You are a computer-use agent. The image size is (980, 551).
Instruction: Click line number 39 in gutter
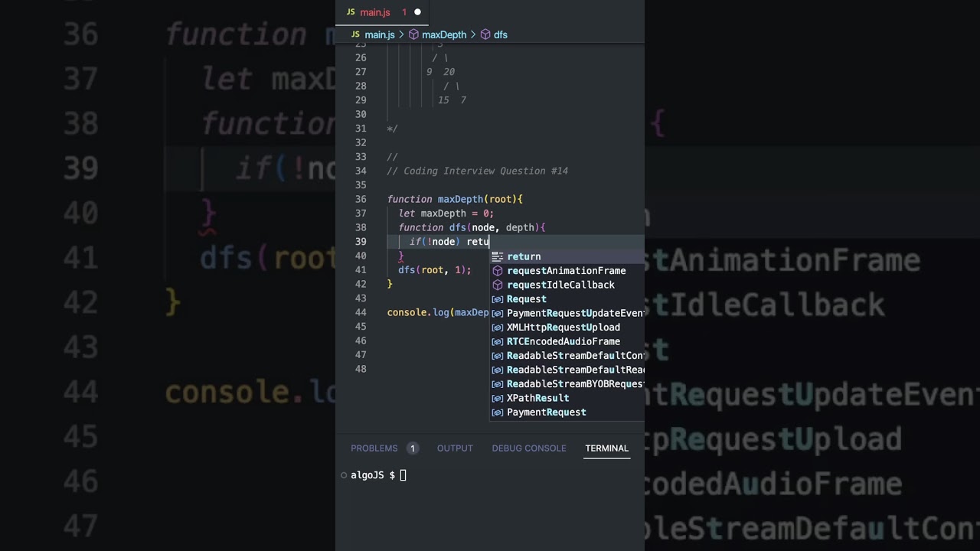pyautogui.click(x=360, y=242)
